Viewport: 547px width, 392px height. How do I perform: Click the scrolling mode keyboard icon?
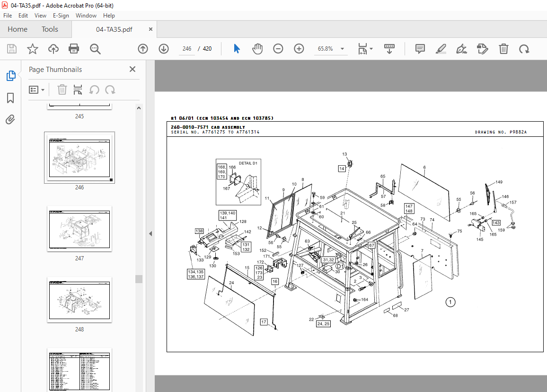coord(389,49)
